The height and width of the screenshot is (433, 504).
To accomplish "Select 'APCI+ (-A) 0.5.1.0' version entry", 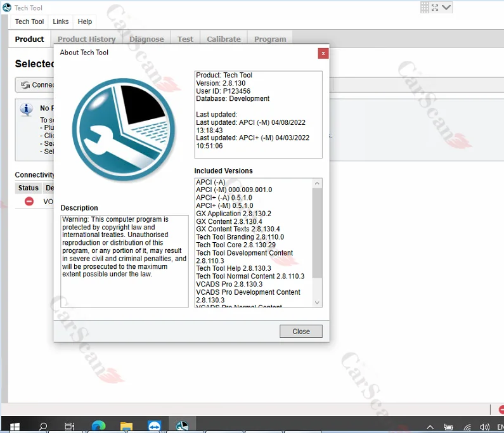I will point(224,198).
